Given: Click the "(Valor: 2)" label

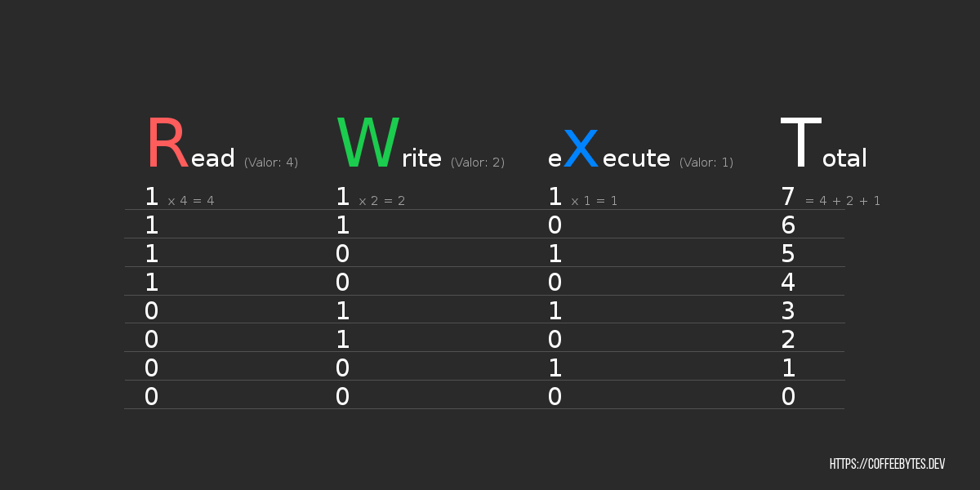Looking at the screenshot, I should (x=478, y=163).
